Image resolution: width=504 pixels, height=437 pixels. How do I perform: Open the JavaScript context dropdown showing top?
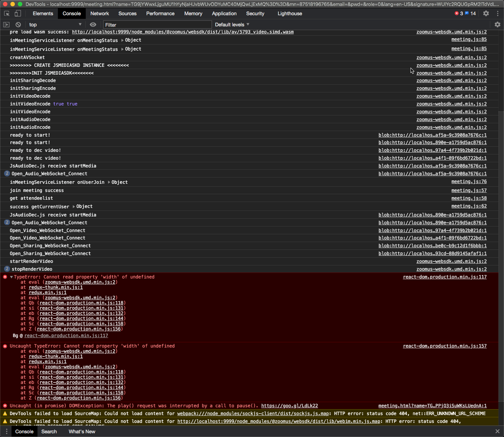click(x=55, y=25)
